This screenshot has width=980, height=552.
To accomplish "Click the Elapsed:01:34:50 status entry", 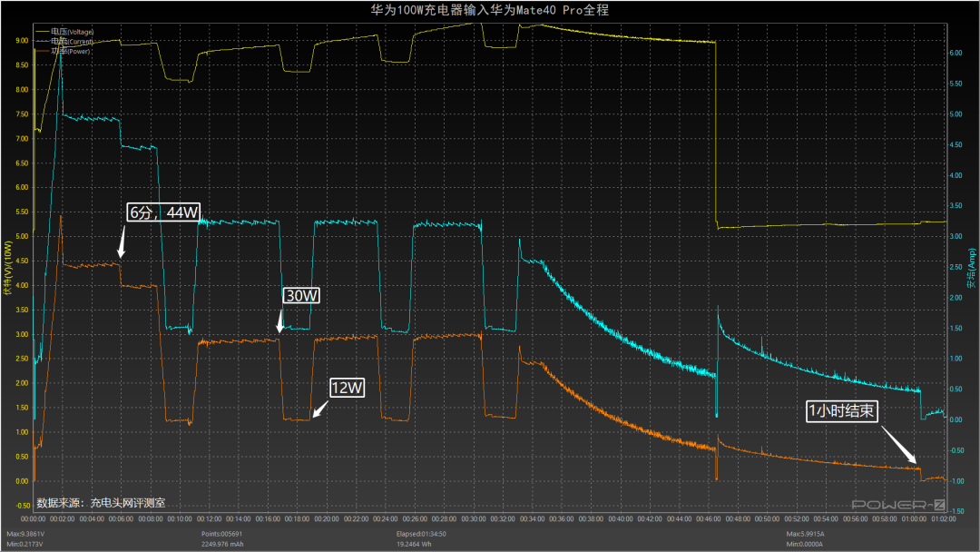I will pyautogui.click(x=421, y=534).
